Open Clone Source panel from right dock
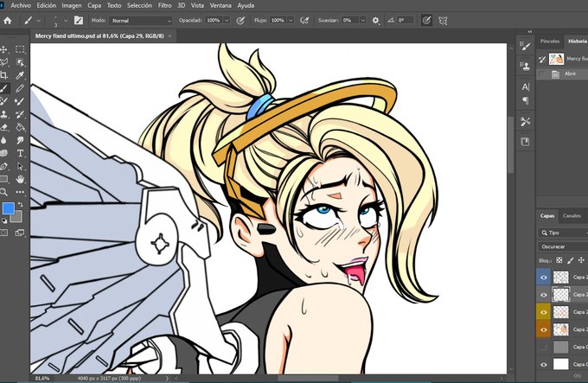This screenshot has width=588, height=383. tap(526, 67)
